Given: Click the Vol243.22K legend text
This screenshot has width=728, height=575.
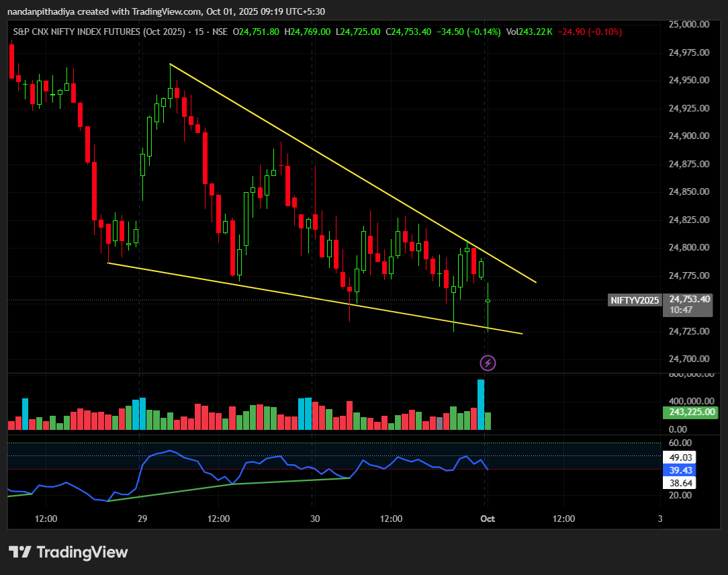Looking at the screenshot, I should (x=529, y=32).
